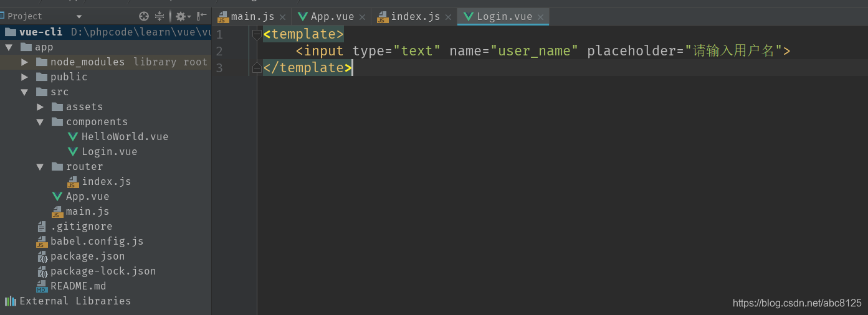Click the placeholder text 请输入用户名
Screen dimensions: 868x315
733,50
